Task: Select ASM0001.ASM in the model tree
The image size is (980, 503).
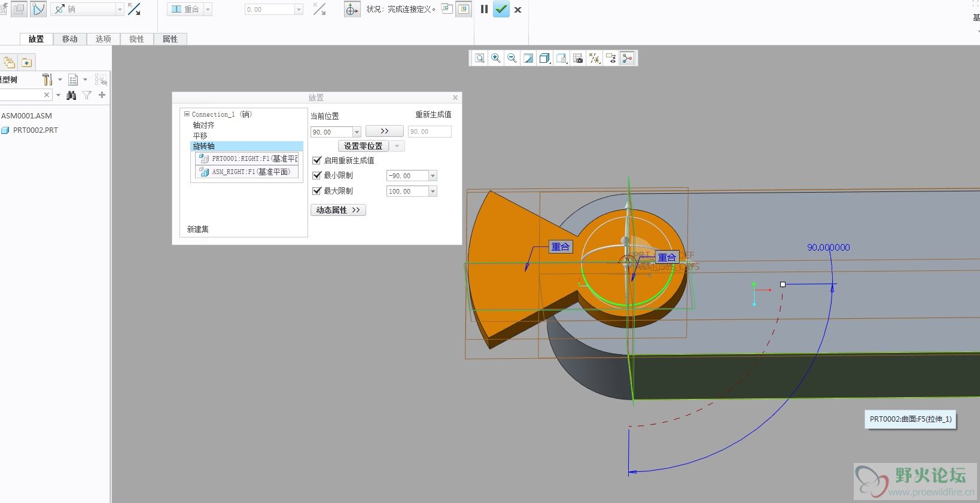Action: pyautogui.click(x=26, y=115)
